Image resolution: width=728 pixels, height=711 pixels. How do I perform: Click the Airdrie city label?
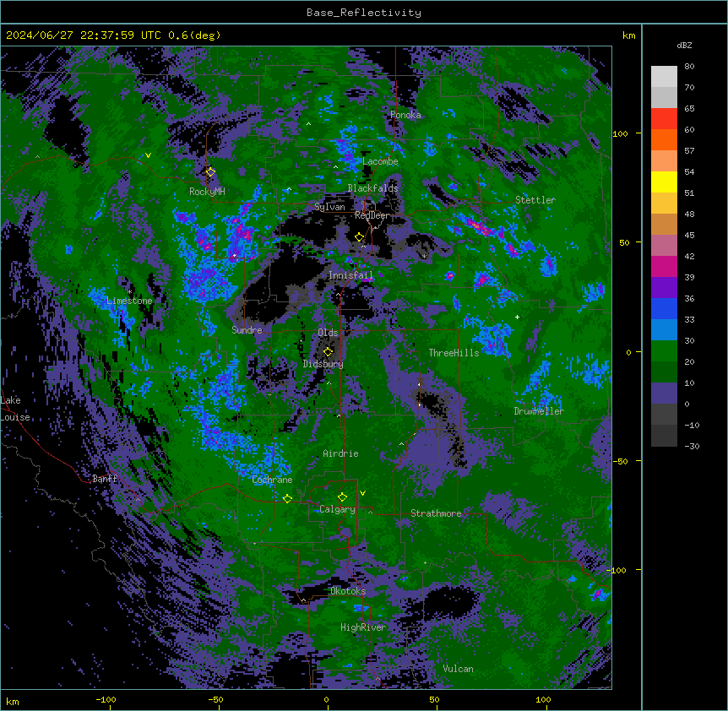pyautogui.click(x=341, y=453)
